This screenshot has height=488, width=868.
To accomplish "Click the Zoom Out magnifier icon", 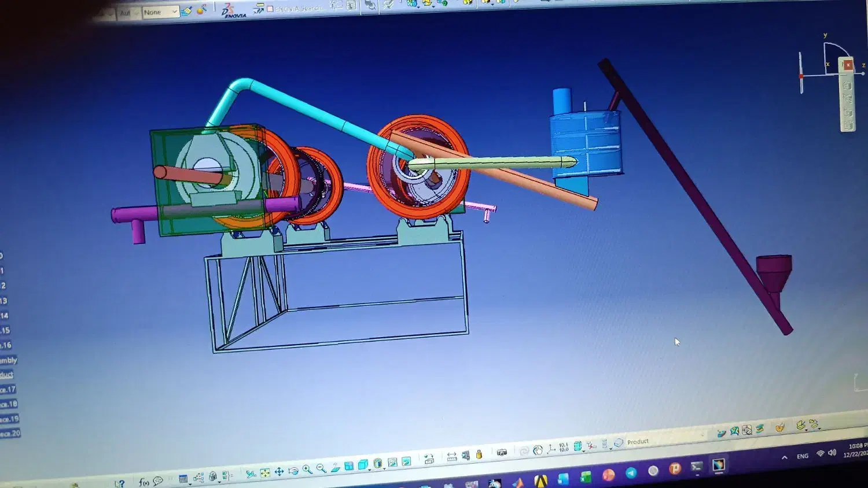I will click(321, 468).
